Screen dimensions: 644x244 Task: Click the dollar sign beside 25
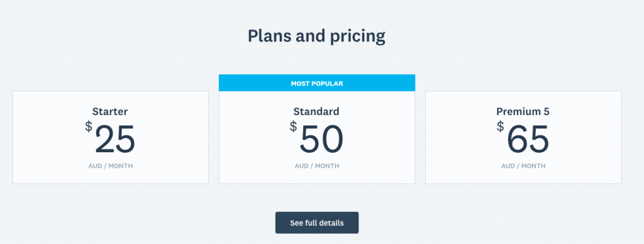(x=89, y=126)
